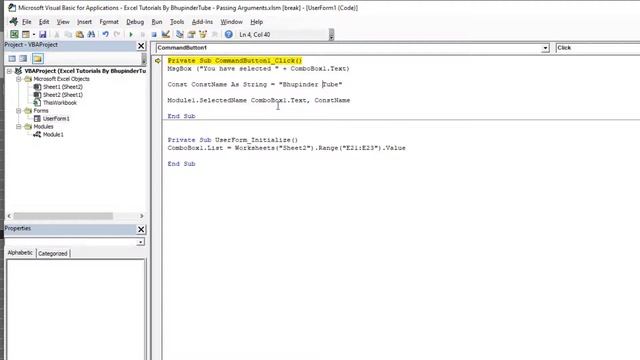Click the Undo arrow icon
Screen dimensions: 640x360
coord(105,35)
